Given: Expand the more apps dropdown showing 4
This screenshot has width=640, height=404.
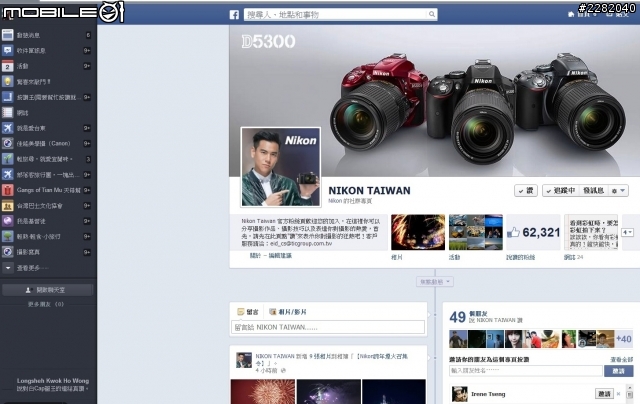Looking at the screenshot, I should [x=628, y=232].
